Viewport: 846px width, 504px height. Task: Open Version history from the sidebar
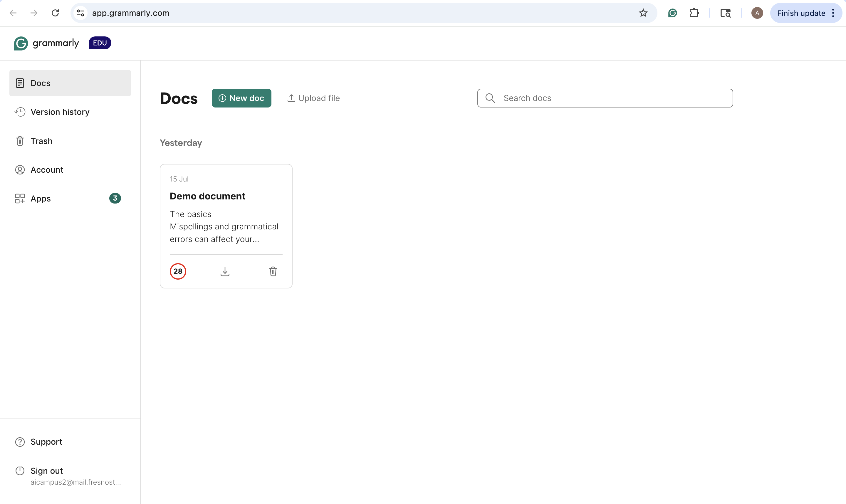click(x=60, y=112)
